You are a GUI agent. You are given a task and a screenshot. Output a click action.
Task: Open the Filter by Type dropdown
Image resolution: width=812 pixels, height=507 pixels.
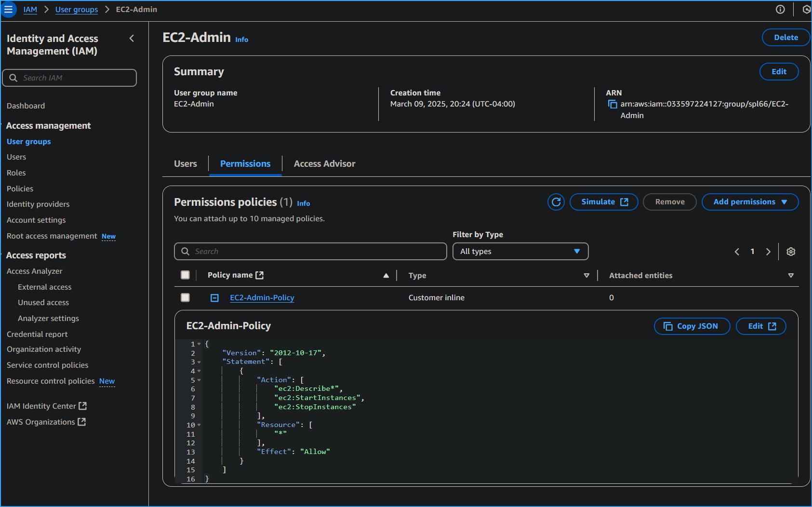pos(520,252)
